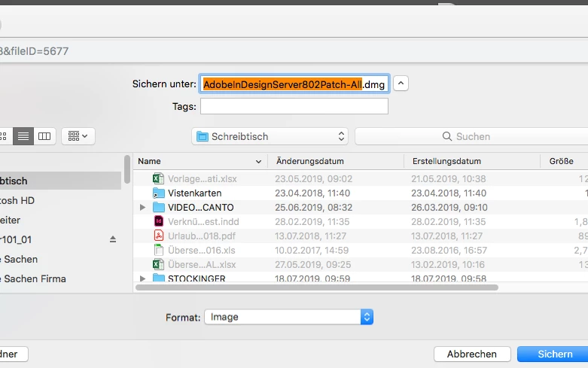This screenshot has height=368, width=588.
Task: Sort by Erstellungsdatum column
Action: [472, 161]
